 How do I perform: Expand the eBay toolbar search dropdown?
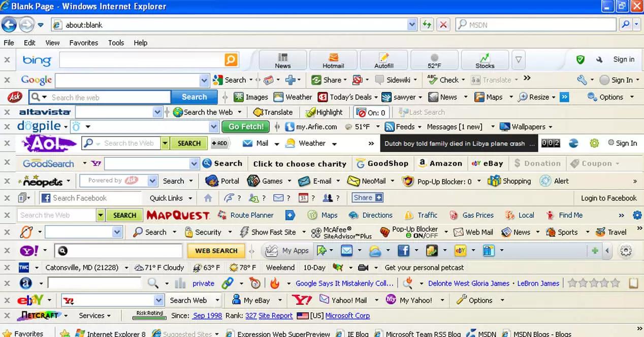coord(159,300)
